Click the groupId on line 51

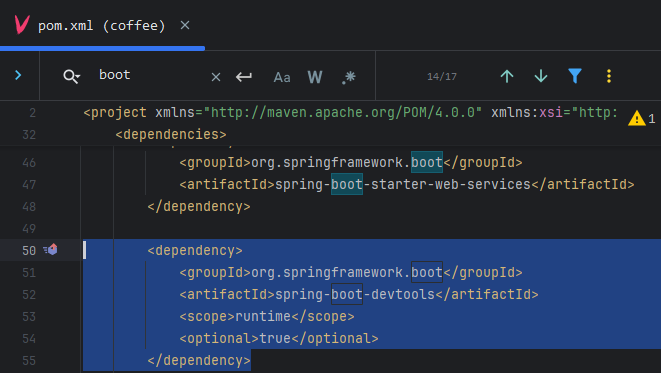click(x=351, y=272)
